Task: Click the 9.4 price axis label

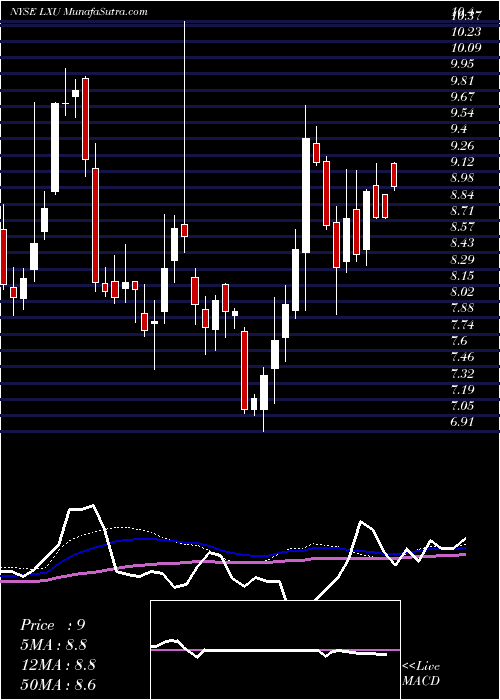Action: (x=460, y=129)
